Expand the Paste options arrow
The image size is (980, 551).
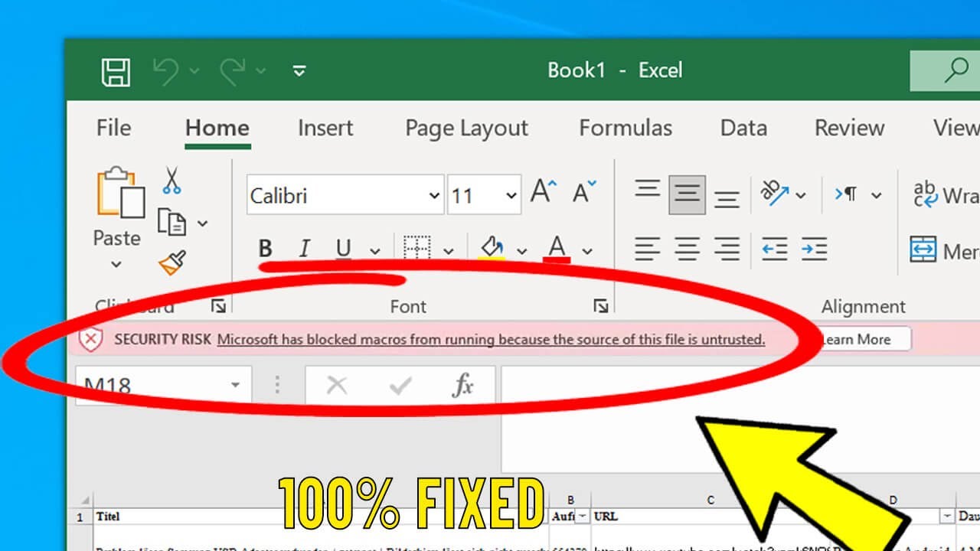coord(116,265)
